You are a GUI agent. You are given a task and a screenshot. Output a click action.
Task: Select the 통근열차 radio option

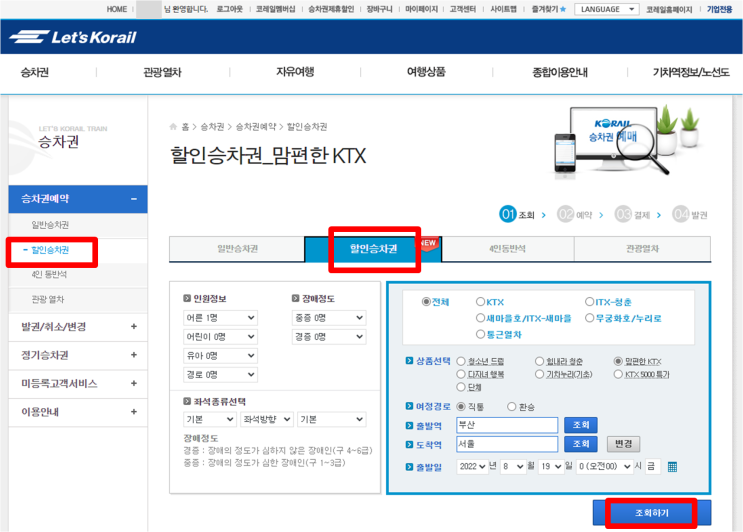coord(480,334)
